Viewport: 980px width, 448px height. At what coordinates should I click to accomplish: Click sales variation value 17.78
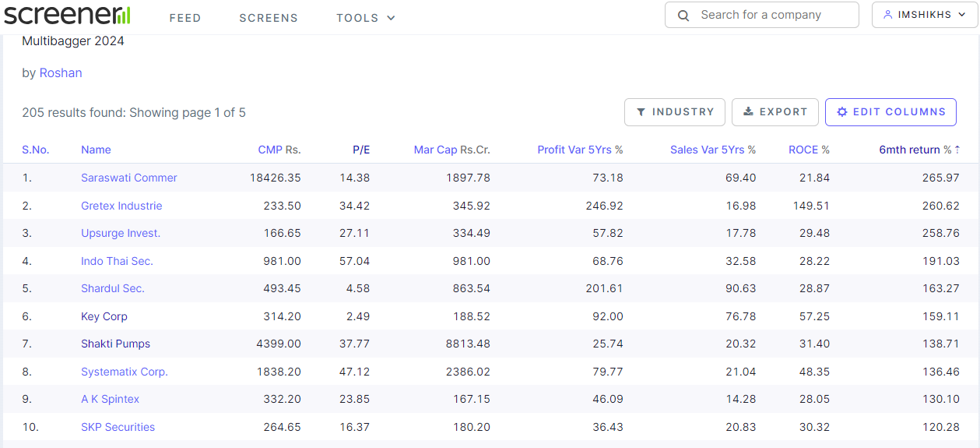click(x=741, y=233)
